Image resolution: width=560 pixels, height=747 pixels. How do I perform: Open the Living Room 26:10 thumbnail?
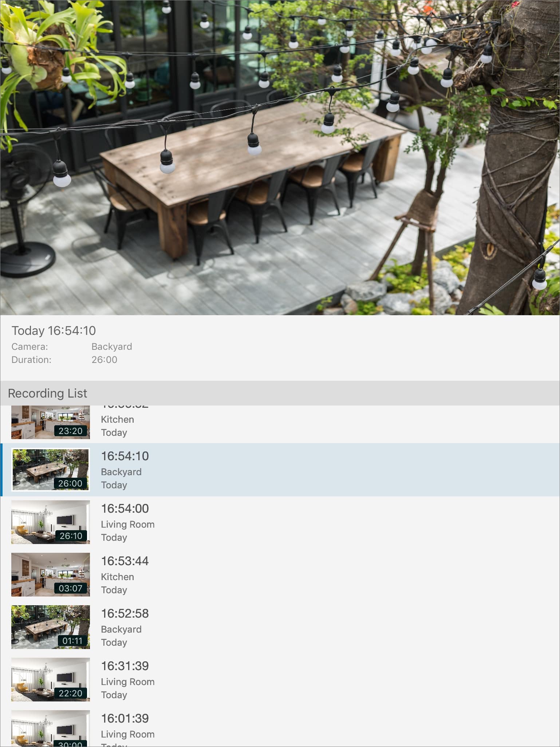(x=50, y=522)
